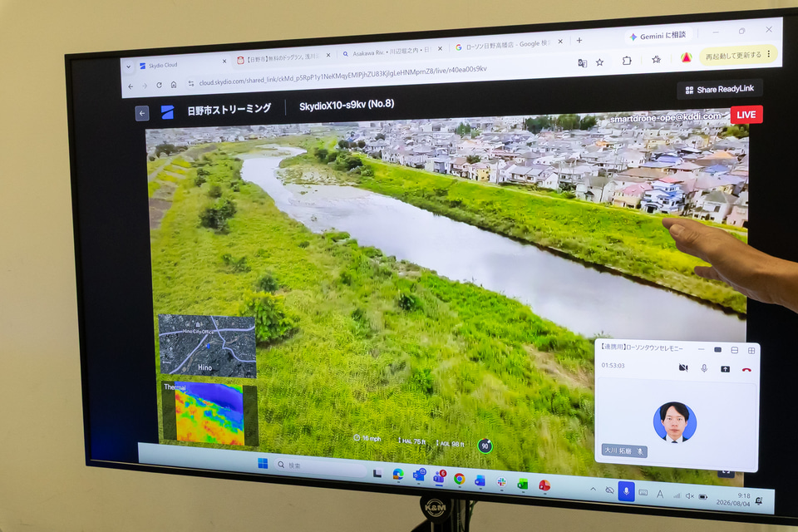Toggle the blue microphone tray button
This screenshot has height=532, width=798.
click(x=626, y=491)
